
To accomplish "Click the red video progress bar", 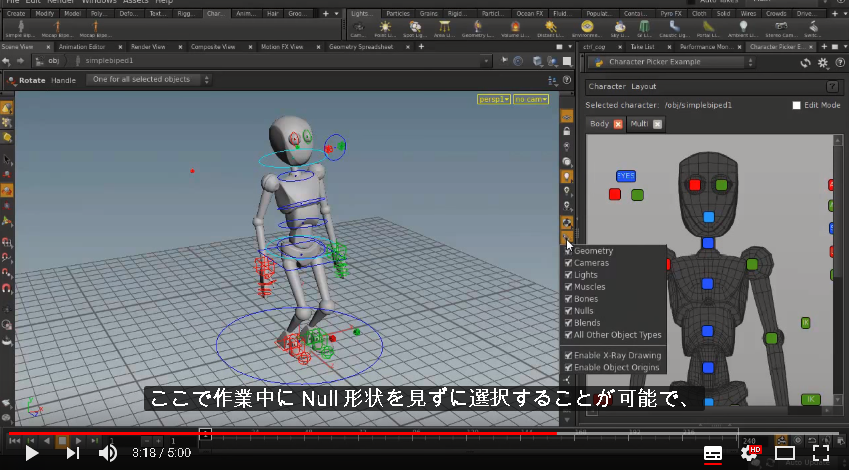I will pyautogui.click(x=282, y=433).
